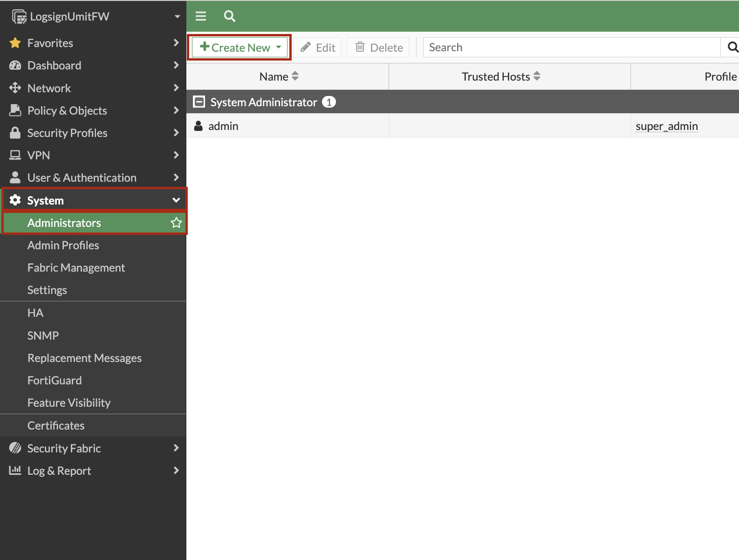This screenshot has width=739, height=560.
Task: Sort by Trusted Hosts using sort arrows
Action: pyautogui.click(x=537, y=76)
